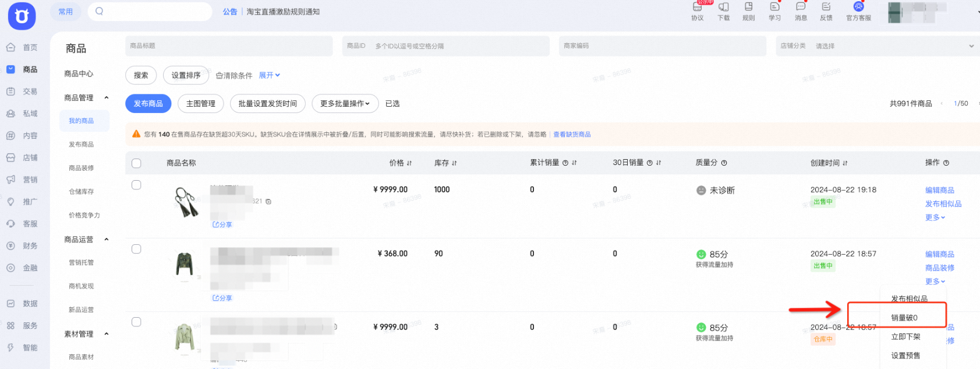Click 搜索 button
This screenshot has height=369, width=980.
pos(141,75)
